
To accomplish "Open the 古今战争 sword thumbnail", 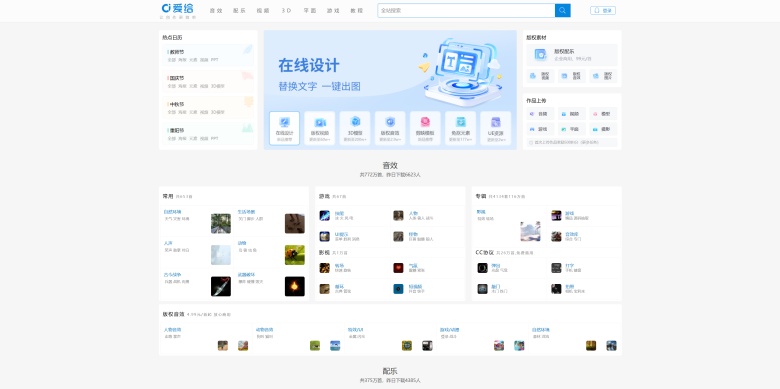I will tap(221, 287).
